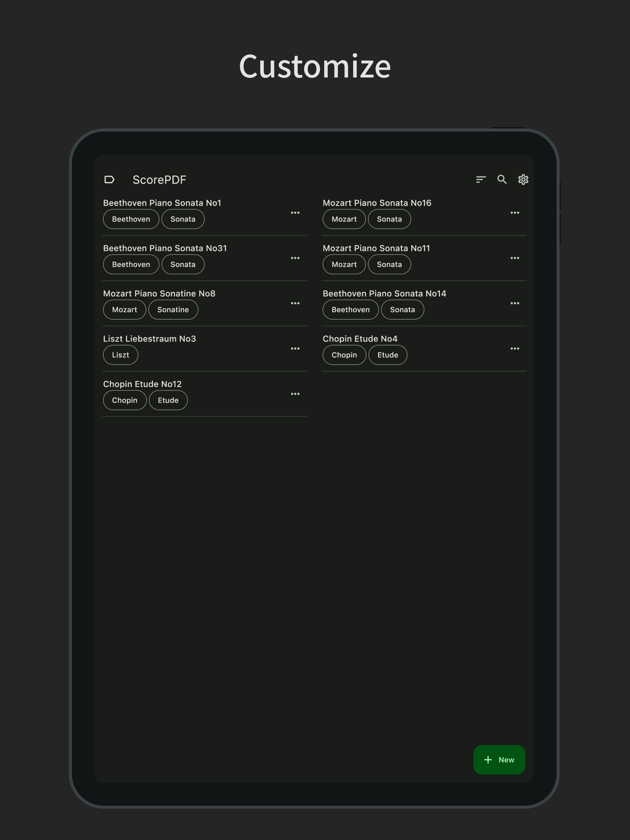Select the Sonatine tag chip
The image size is (630, 840).
173,310
